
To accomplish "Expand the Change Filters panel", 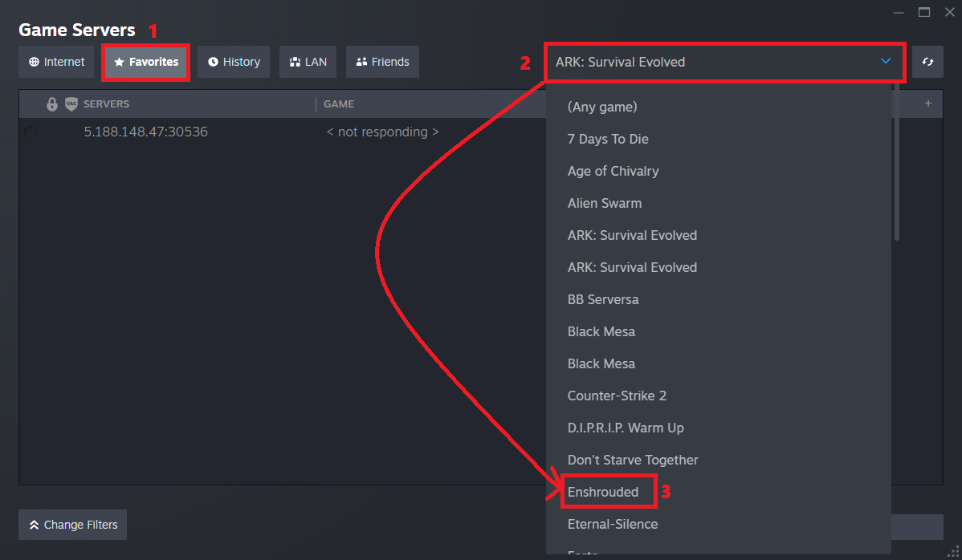I will tap(72, 525).
